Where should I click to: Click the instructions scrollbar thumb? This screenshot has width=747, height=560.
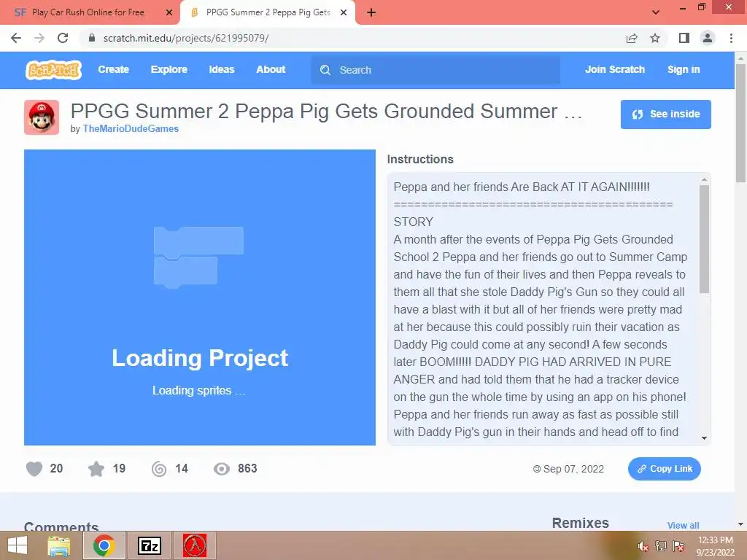(704, 239)
